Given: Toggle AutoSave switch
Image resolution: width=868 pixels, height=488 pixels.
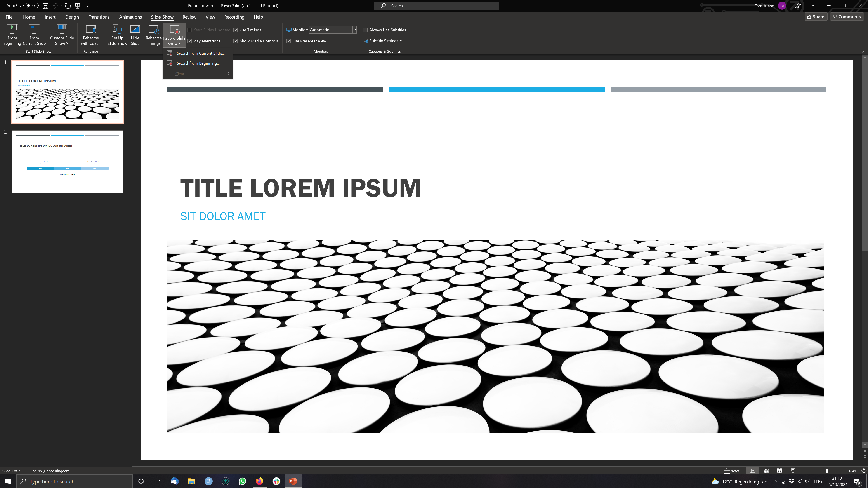Looking at the screenshot, I should 32,6.
